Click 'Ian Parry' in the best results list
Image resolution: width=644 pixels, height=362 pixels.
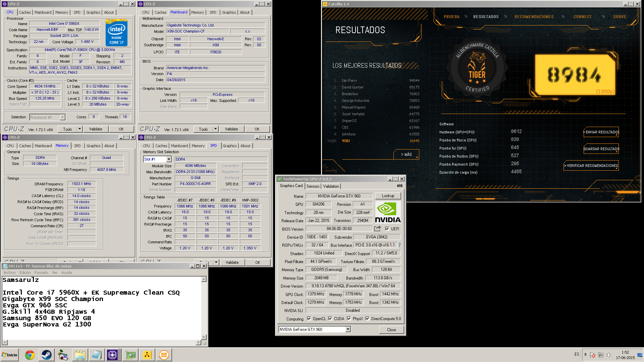[x=349, y=80]
